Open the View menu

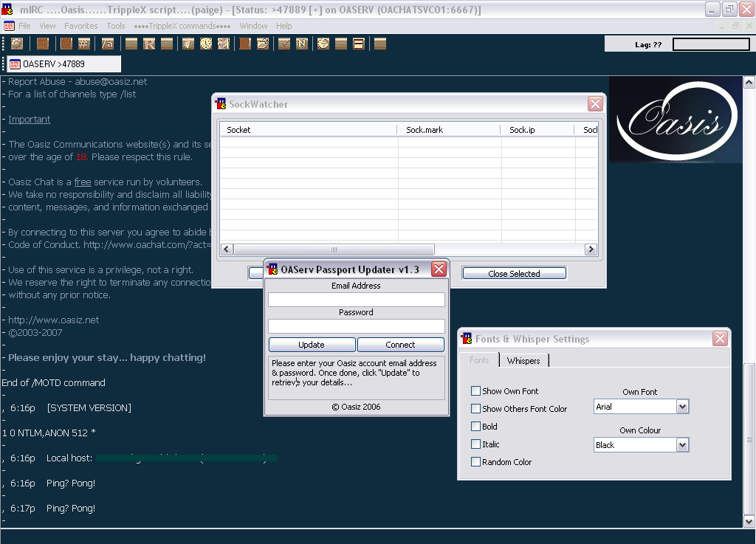pyautogui.click(x=47, y=26)
